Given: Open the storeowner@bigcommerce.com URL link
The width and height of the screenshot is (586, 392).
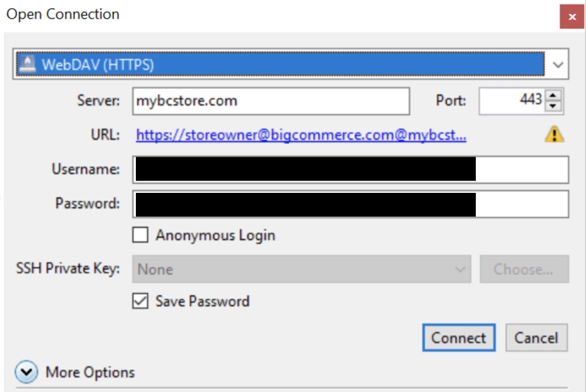Looking at the screenshot, I should [x=301, y=135].
